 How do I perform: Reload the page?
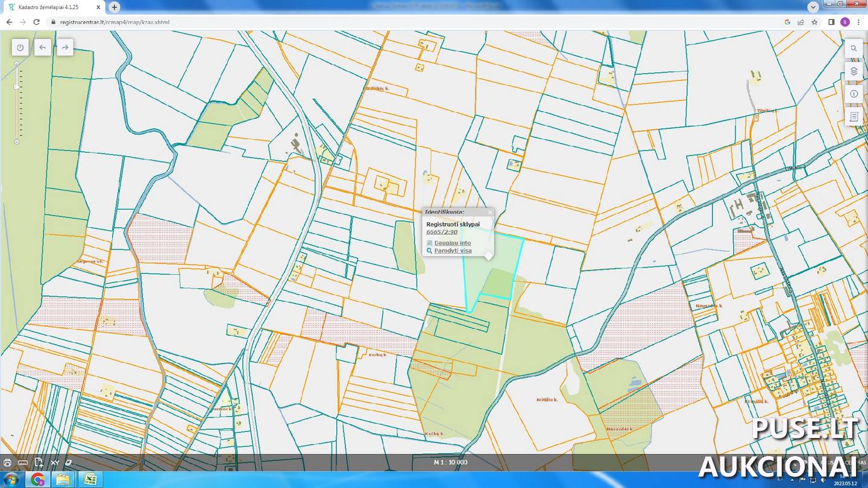[37, 22]
